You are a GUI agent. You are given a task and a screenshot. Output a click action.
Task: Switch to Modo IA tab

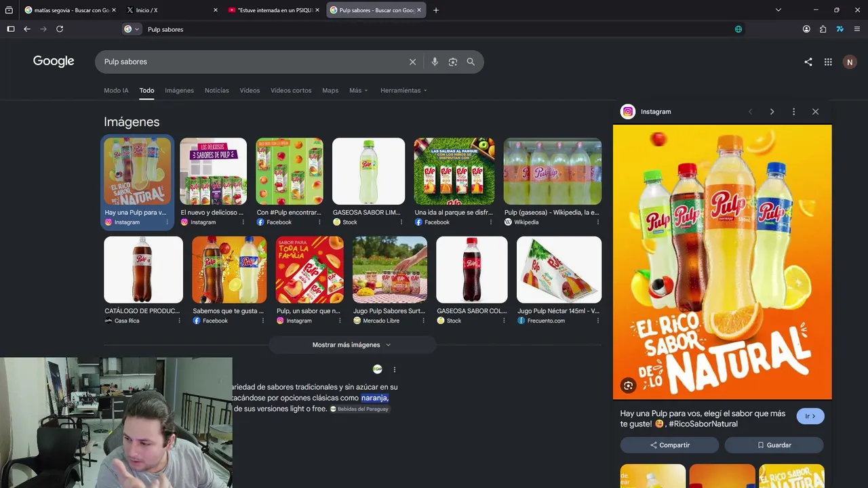coord(116,91)
